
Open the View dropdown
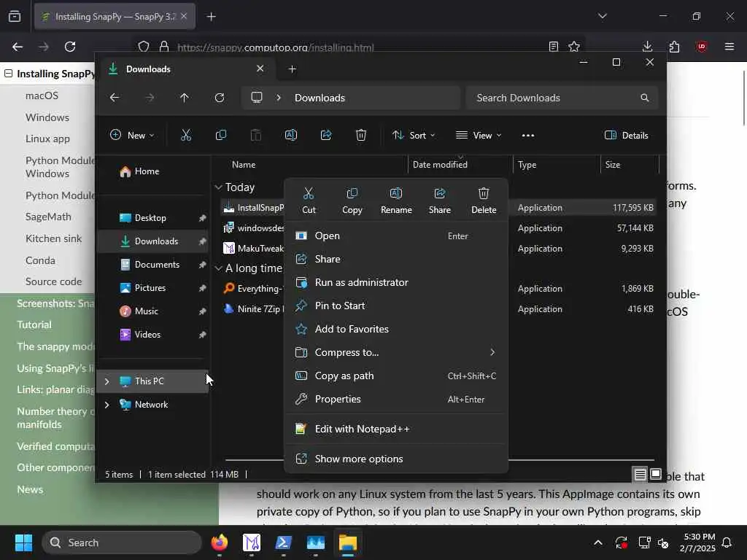pyautogui.click(x=479, y=135)
